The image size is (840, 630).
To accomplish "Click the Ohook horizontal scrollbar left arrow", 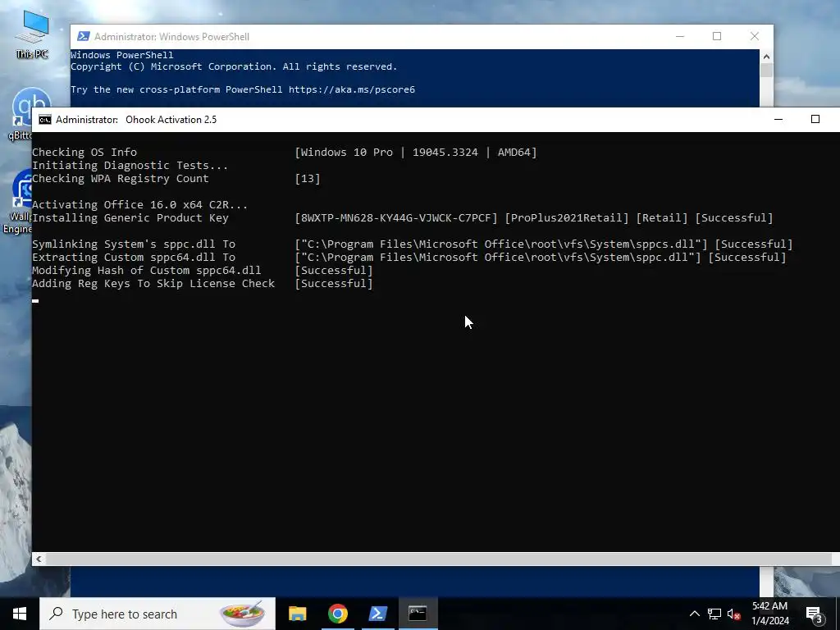I will click(39, 559).
